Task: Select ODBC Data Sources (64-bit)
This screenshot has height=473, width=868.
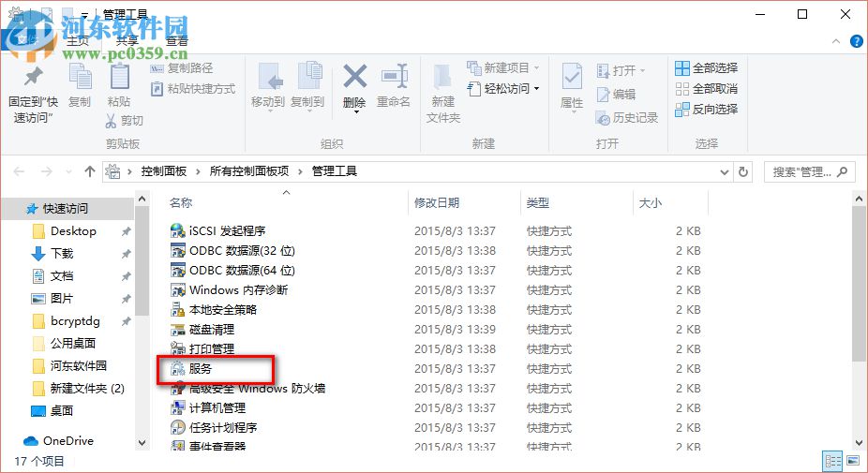Action: [232, 270]
